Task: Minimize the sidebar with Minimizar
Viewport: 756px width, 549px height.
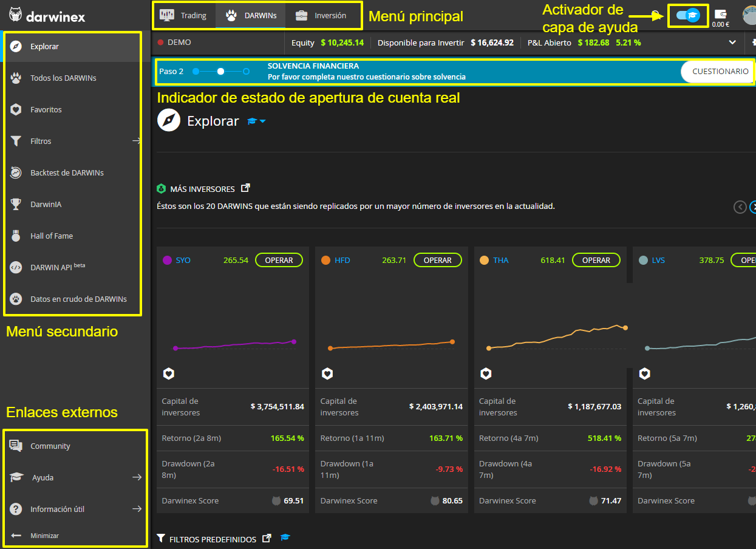Action: pyautogui.click(x=35, y=536)
